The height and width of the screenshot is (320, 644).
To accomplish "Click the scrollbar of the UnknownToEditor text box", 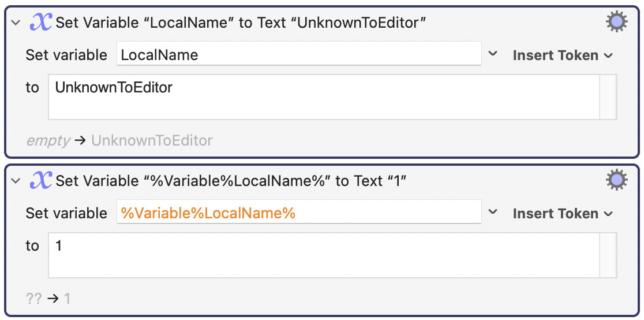I will pos(608,96).
